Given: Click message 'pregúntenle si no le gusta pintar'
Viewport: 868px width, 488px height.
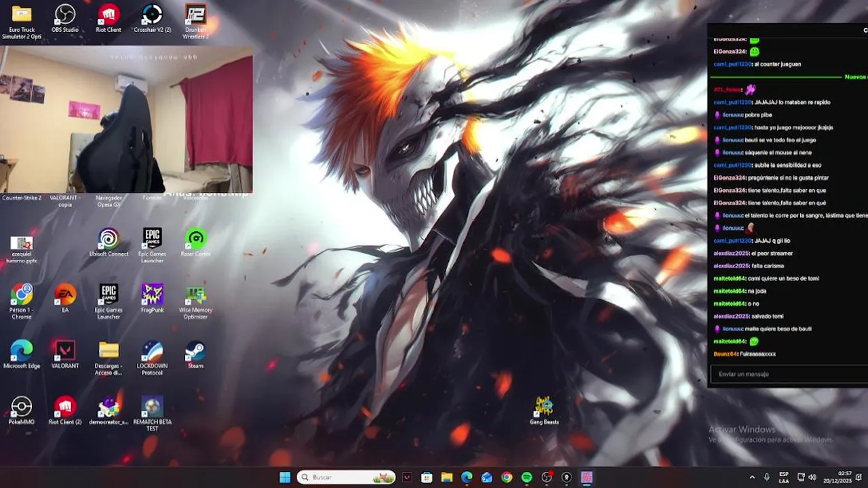Looking at the screenshot, I should pyautogui.click(x=789, y=178).
